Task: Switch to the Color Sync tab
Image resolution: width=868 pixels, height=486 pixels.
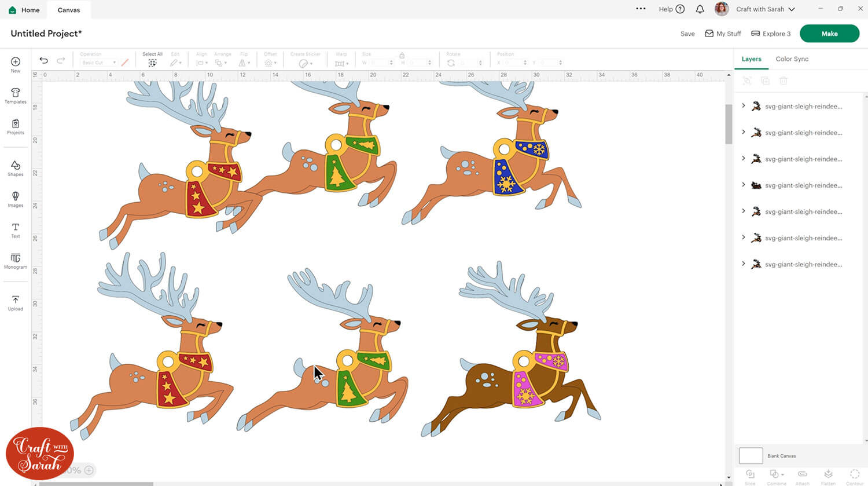Action: click(792, 59)
